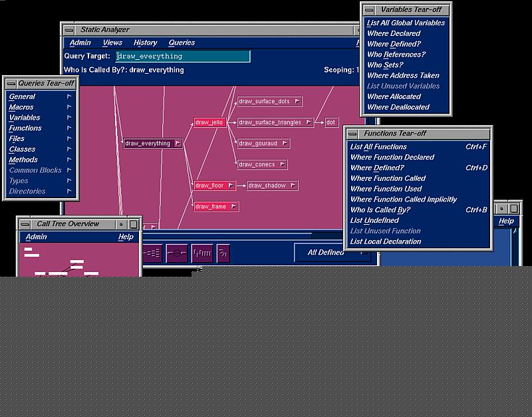Viewport: 532px width, 417px height.
Task: Open the Files submenu in Queries Tear-off
Action: [x=41, y=139]
